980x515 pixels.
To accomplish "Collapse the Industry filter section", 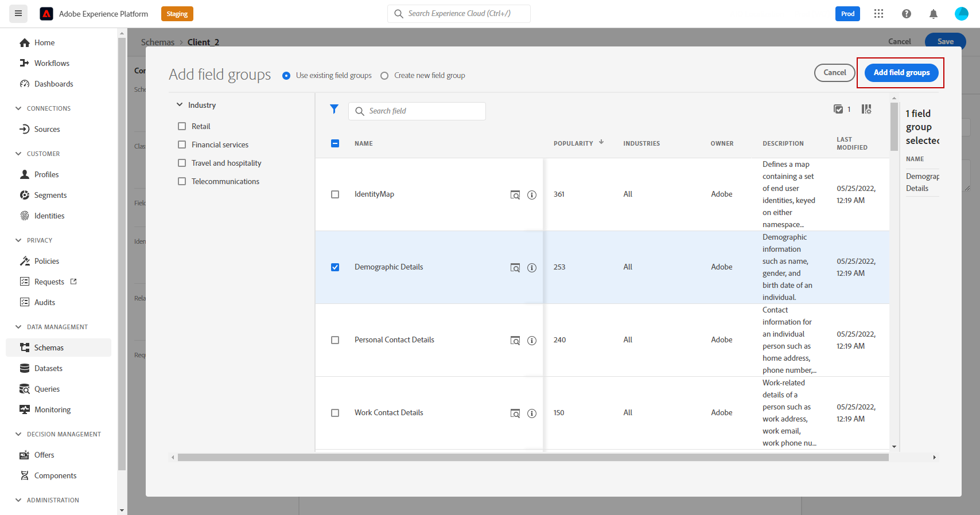I will tap(180, 105).
